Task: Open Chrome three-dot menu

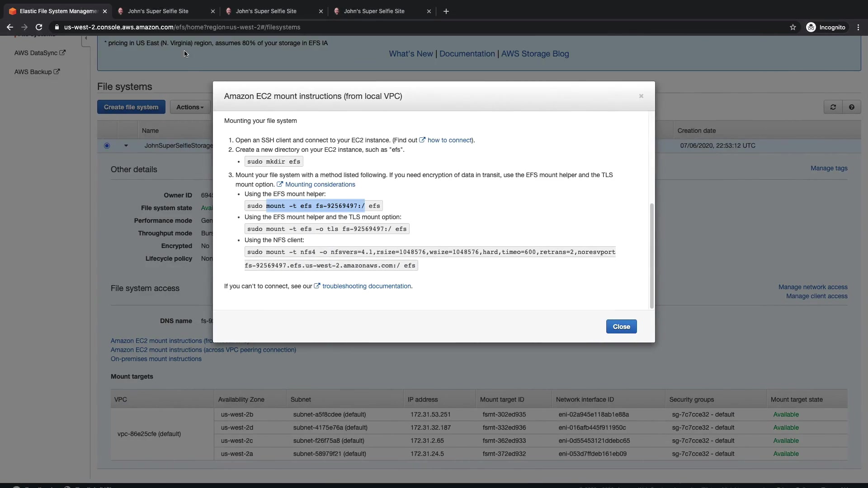Action: point(858,28)
